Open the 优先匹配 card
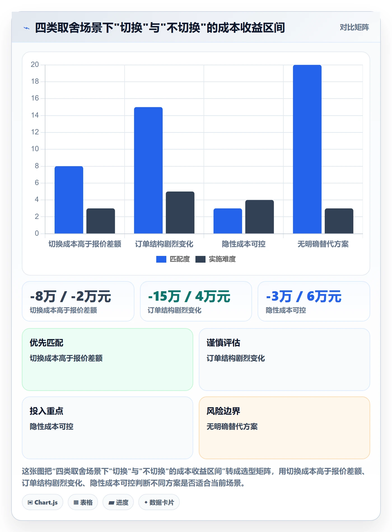The width and height of the screenshot is (392, 532). [x=108, y=360]
